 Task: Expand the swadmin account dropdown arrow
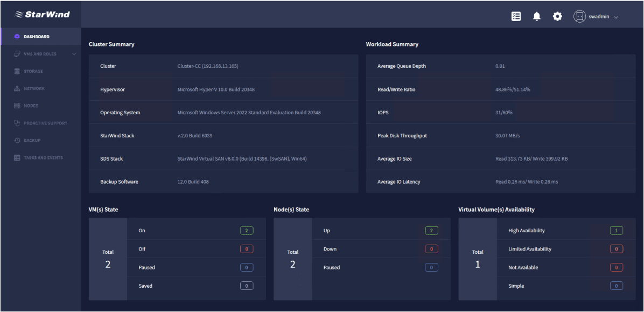615,17
